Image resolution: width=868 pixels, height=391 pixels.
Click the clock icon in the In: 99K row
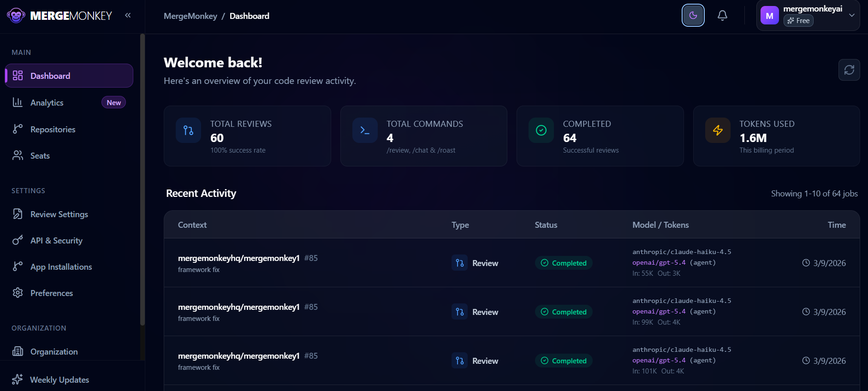click(806, 312)
